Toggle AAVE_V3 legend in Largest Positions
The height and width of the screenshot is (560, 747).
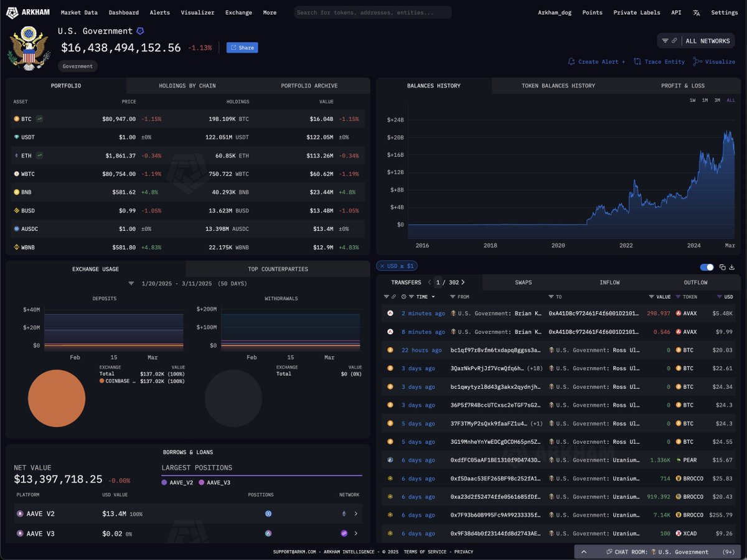coord(214,482)
